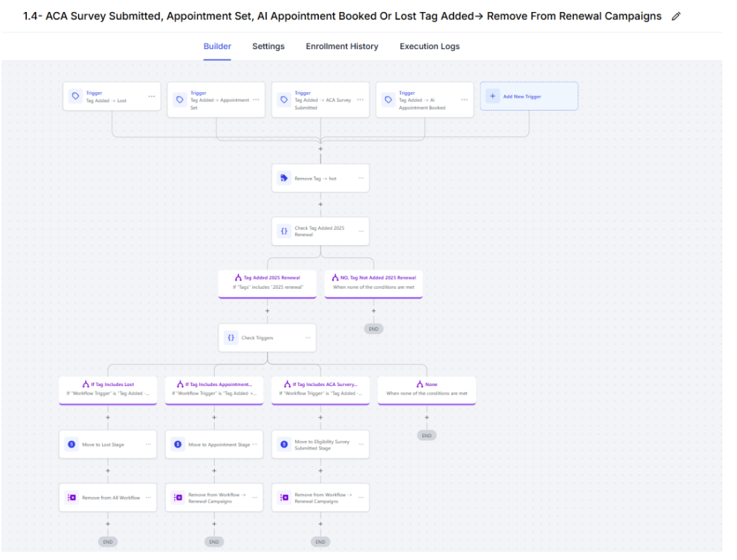Add step below Move to Appointment Stage
The height and width of the screenshot is (560, 737).
(x=214, y=471)
